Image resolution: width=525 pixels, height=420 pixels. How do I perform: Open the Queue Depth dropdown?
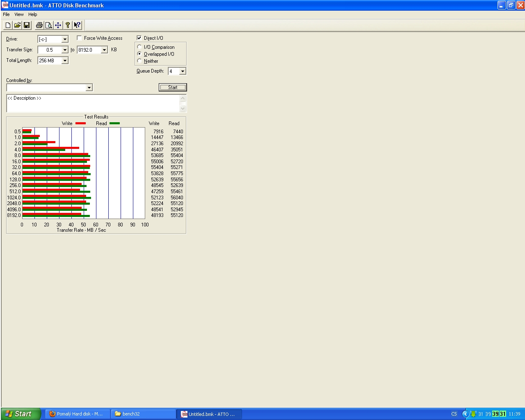(x=183, y=71)
